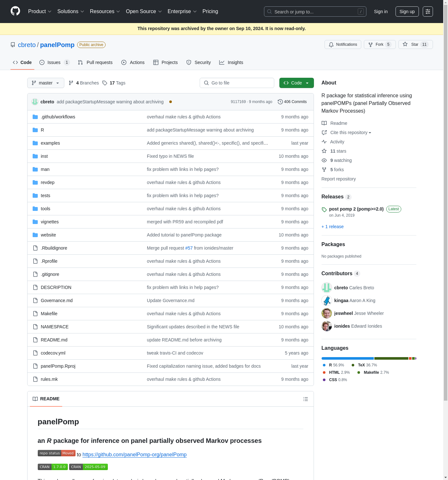Open jeswheel contributor avatar
Image resolution: width=448 pixels, height=480 pixels.
[x=327, y=313]
